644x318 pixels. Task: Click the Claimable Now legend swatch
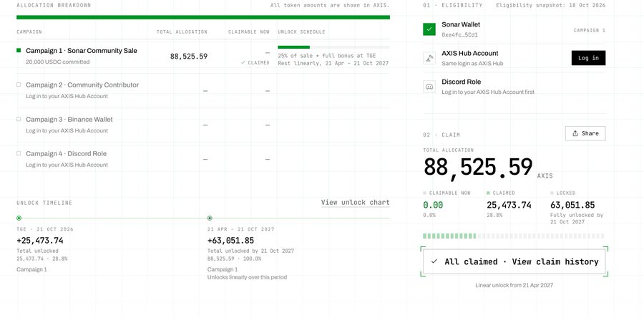pyautogui.click(x=424, y=193)
